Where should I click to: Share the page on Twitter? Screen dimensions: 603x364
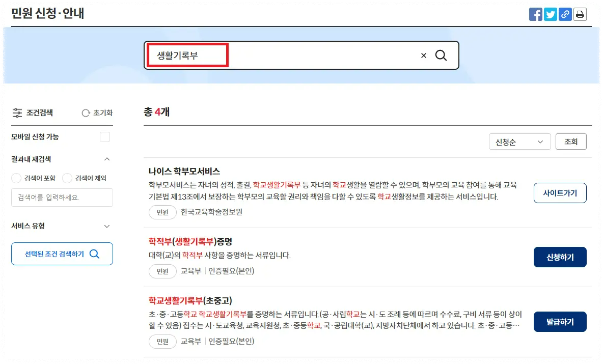click(x=550, y=14)
